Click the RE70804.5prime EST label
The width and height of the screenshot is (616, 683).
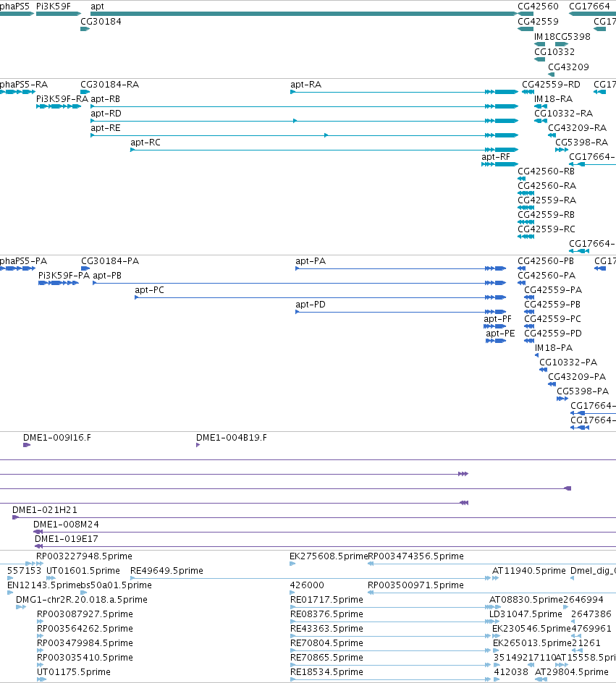tap(326, 643)
